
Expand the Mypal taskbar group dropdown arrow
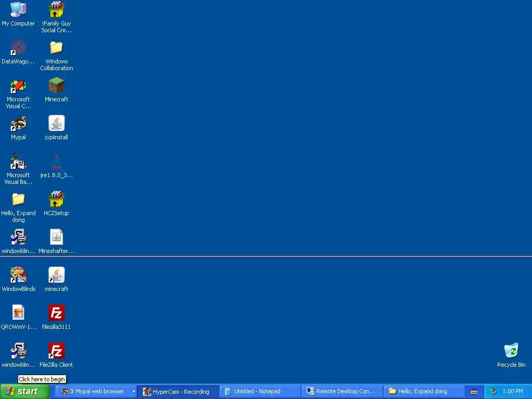pyautogui.click(x=134, y=392)
